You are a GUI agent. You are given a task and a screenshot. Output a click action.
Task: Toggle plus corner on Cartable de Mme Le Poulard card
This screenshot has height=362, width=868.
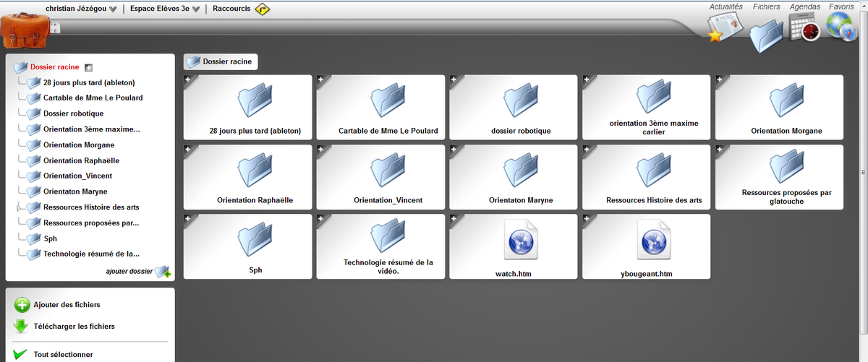(322, 80)
